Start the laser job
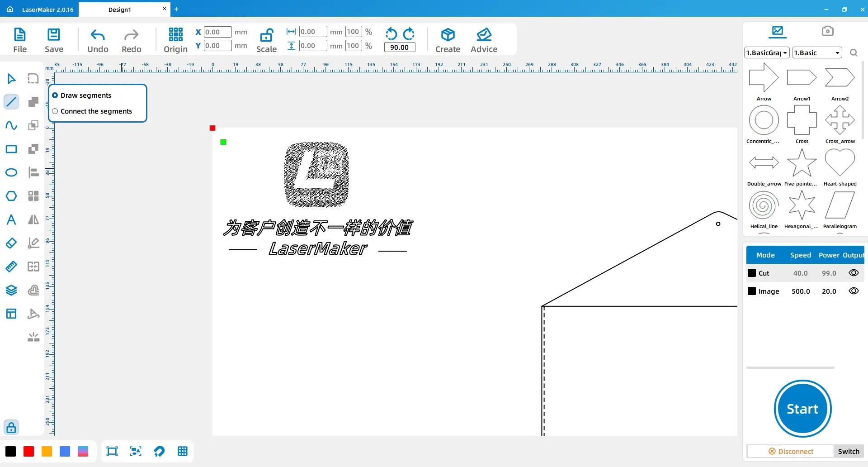Screen dimensions: 868x467 (802, 409)
